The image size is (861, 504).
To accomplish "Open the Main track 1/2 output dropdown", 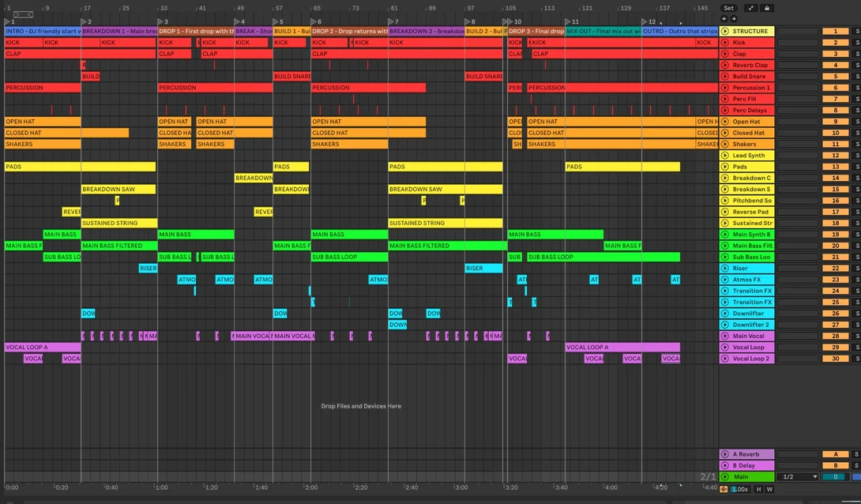I will [x=797, y=476].
